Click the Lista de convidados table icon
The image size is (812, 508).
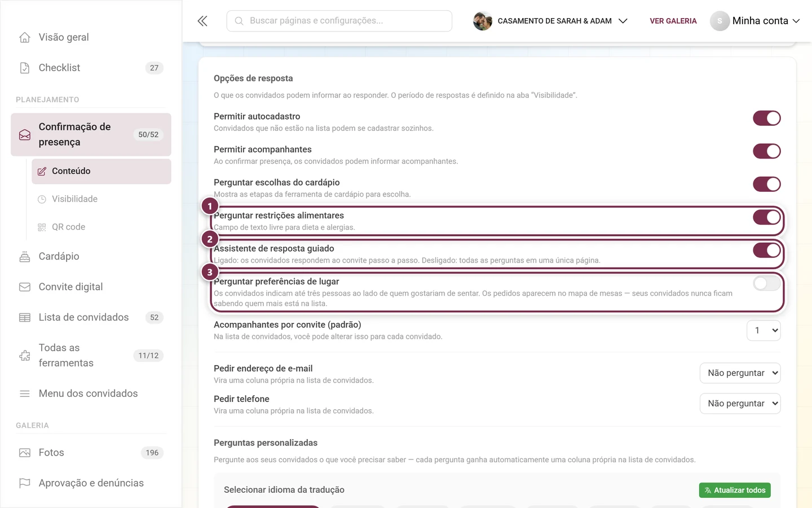tap(25, 317)
